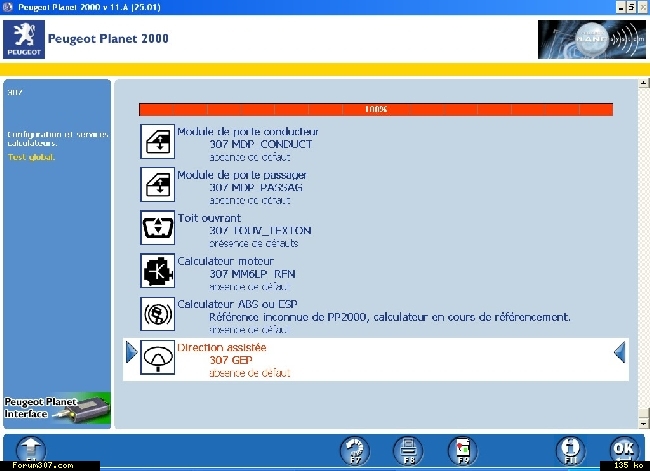This screenshot has width=650, height=471.
Task: Select 'Calculateur ABS ou ESP' text
Action: [x=238, y=304]
